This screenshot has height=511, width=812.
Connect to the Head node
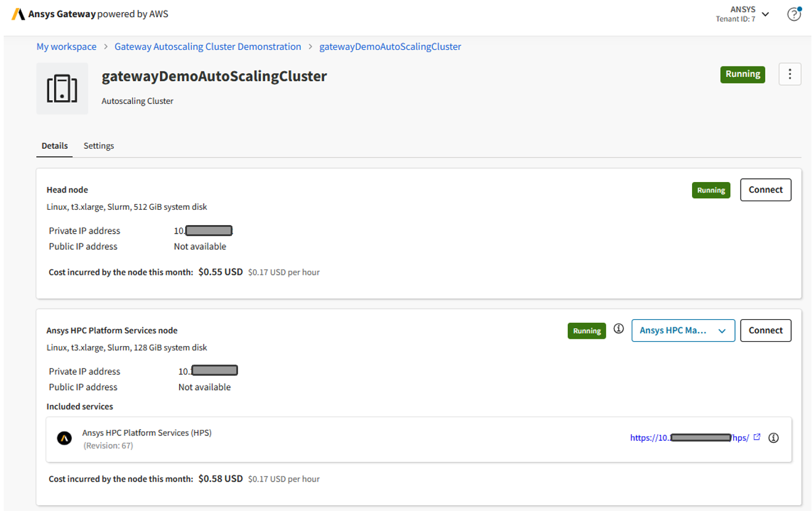[x=765, y=189]
